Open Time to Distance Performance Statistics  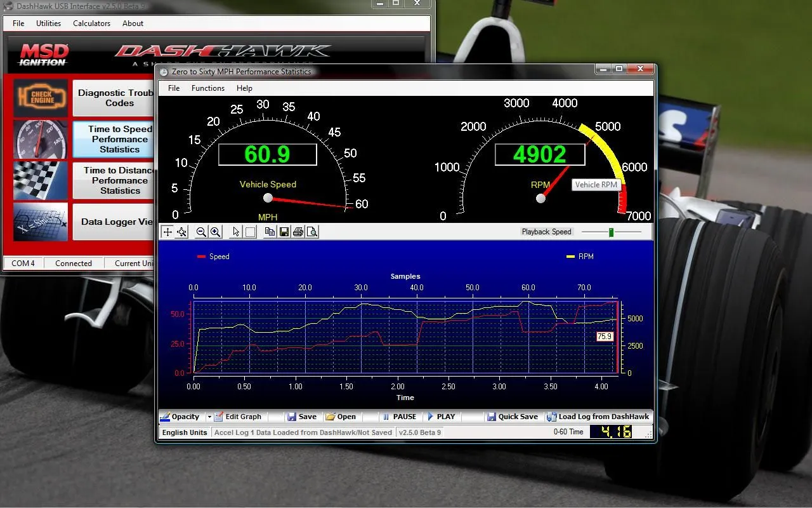114,180
